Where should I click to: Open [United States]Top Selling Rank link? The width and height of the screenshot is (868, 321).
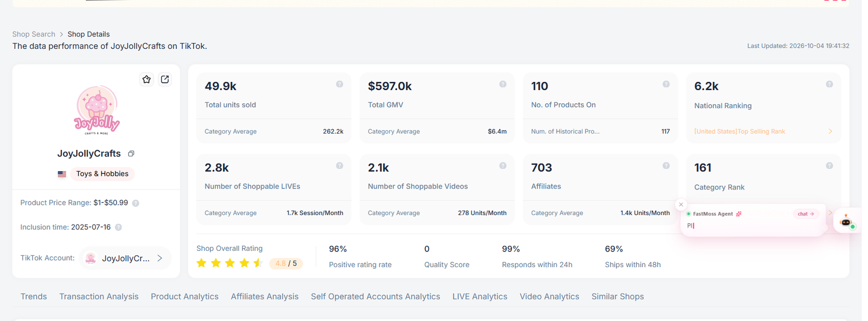(x=739, y=131)
